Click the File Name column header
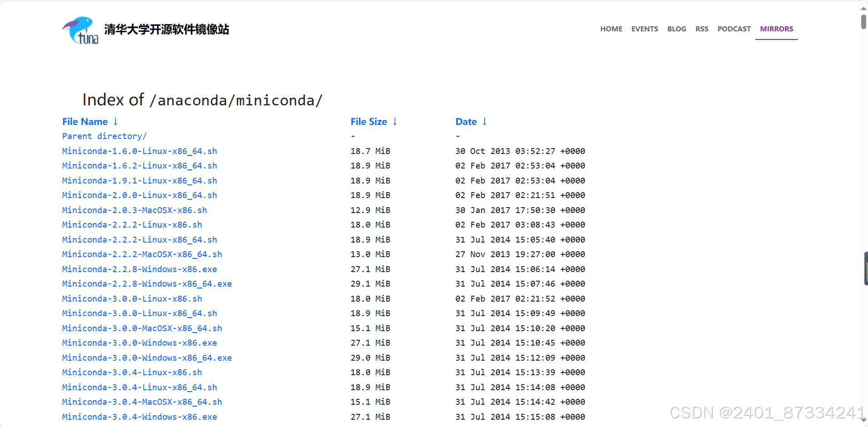The image size is (868, 427). coord(85,121)
